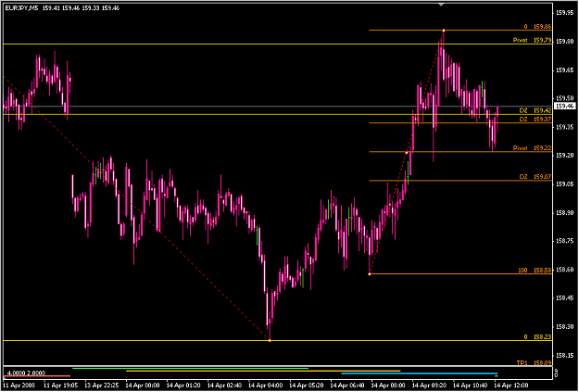The image size is (579, 392).
Task: Click the '11 Apr 19:05' time label
Action: click(x=60, y=386)
